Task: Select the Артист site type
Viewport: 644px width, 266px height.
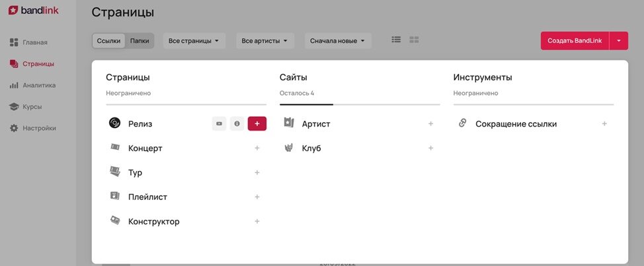Action: coord(316,124)
